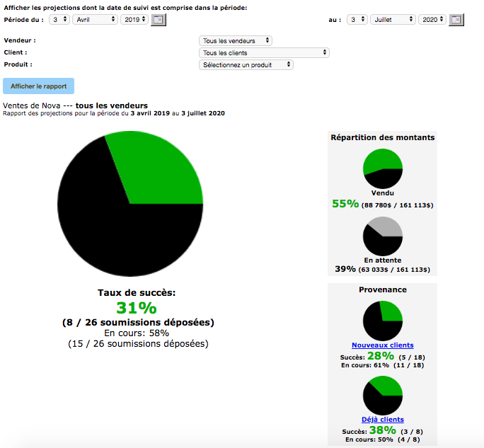Open the Nouveaux clients link
This screenshot has width=484, height=448.
click(x=382, y=345)
